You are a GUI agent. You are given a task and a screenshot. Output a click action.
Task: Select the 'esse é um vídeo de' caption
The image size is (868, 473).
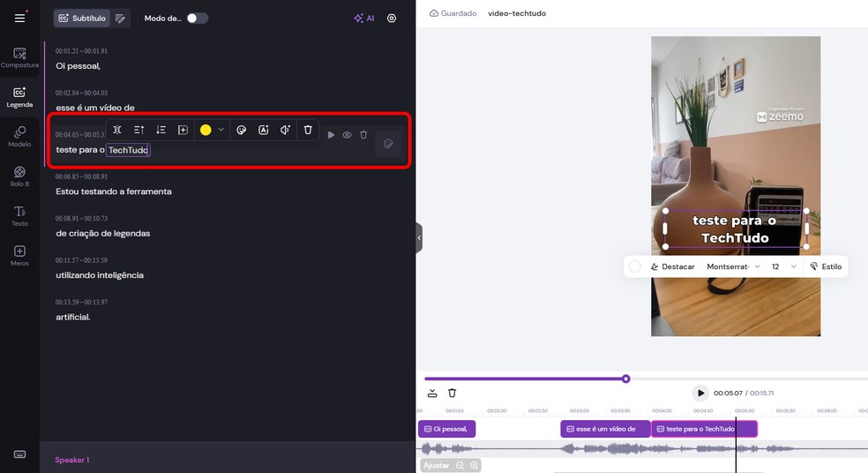pyautogui.click(x=95, y=108)
